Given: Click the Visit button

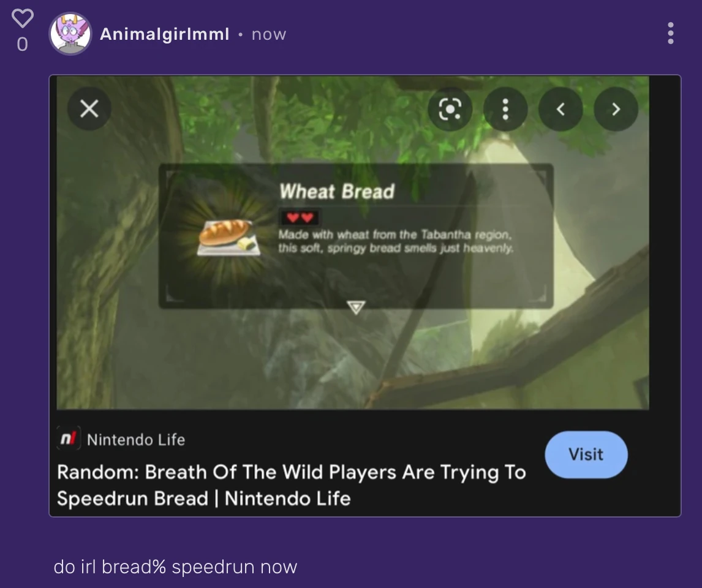Looking at the screenshot, I should [x=586, y=454].
